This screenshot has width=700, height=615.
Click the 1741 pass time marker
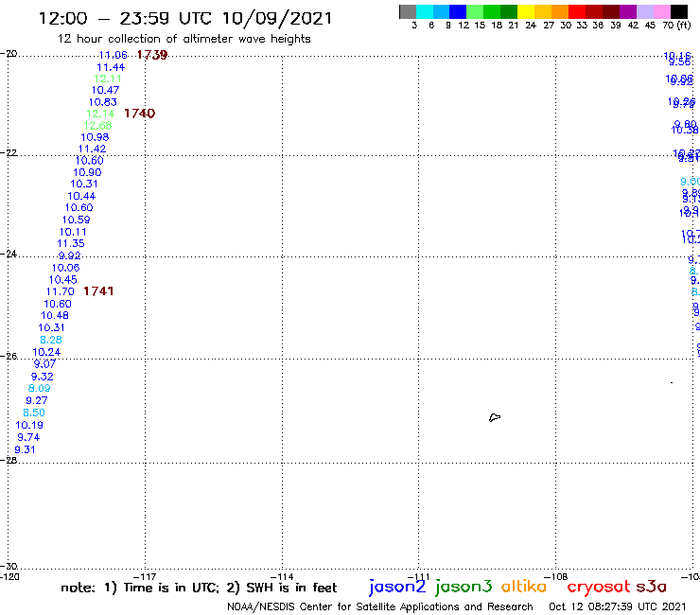pyautogui.click(x=98, y=291)
